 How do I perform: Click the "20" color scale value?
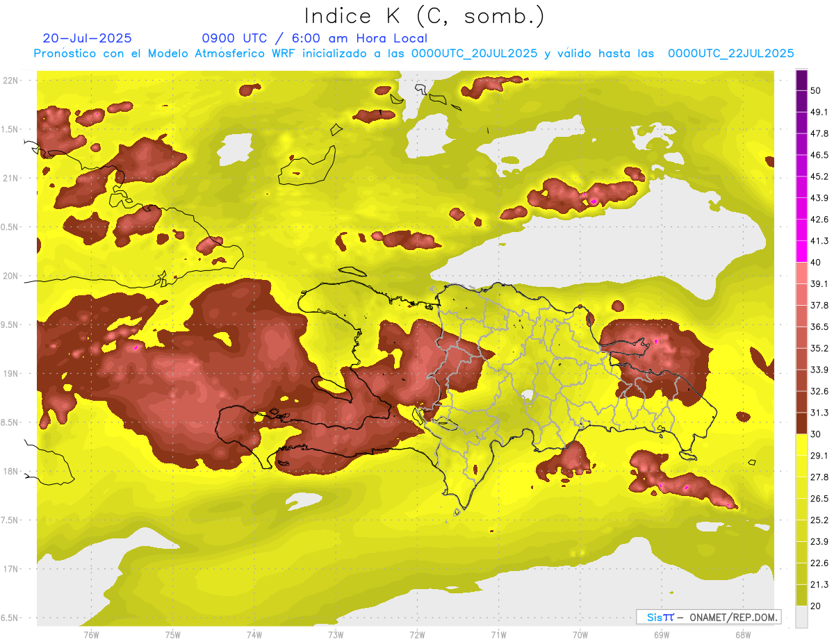(x=816, y=605)
